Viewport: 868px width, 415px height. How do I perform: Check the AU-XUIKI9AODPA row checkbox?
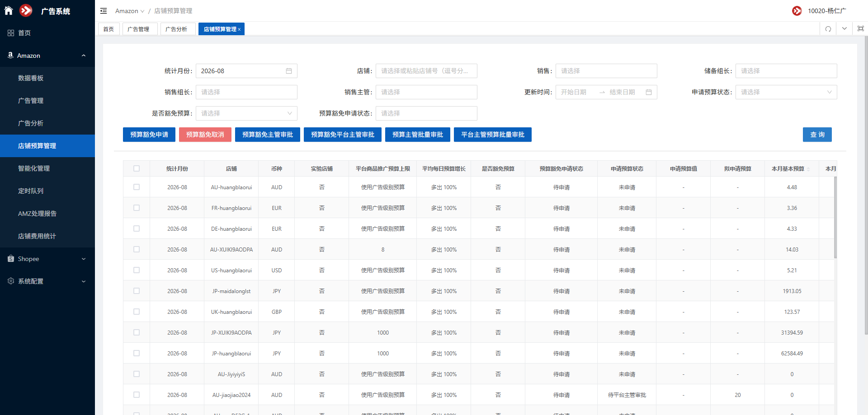(x=137, y=249)
